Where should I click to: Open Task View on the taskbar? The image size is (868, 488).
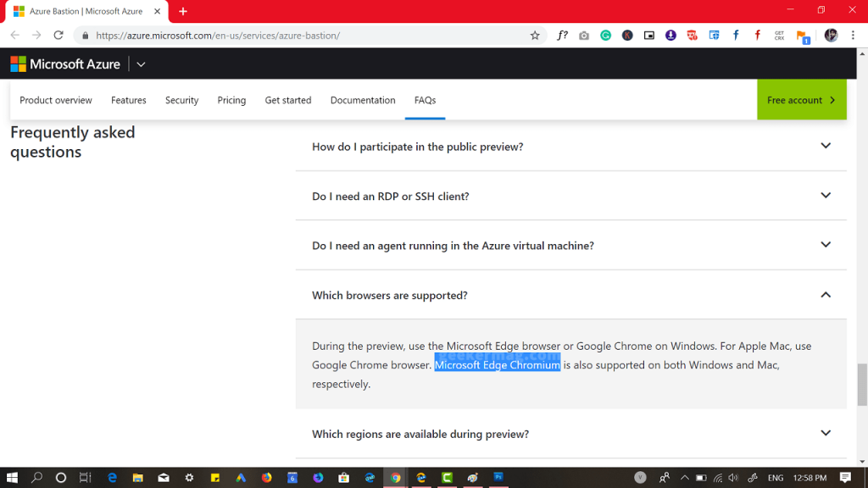click(86, 478)
